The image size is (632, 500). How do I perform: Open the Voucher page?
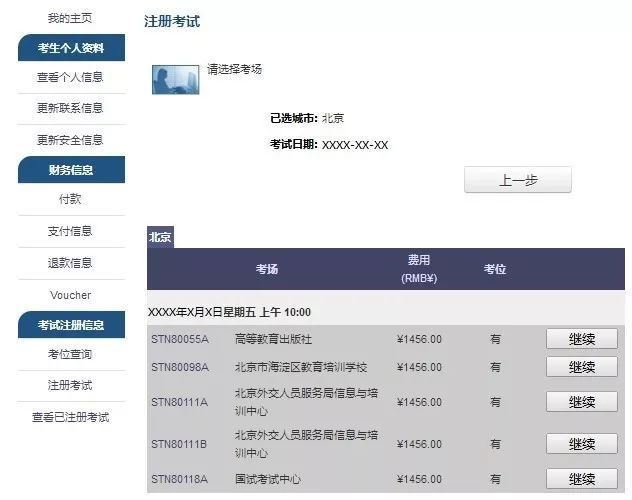(71, 295)
